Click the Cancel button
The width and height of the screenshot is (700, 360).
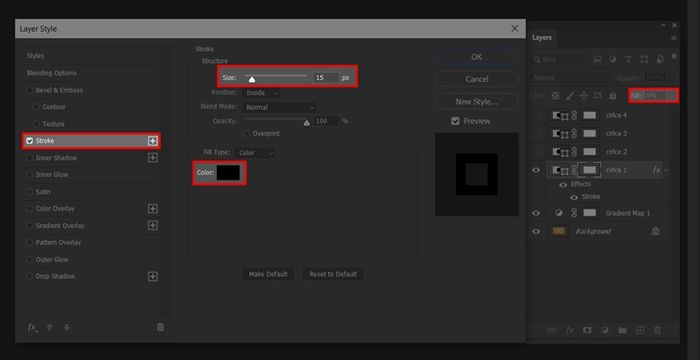tap(476, 79)
